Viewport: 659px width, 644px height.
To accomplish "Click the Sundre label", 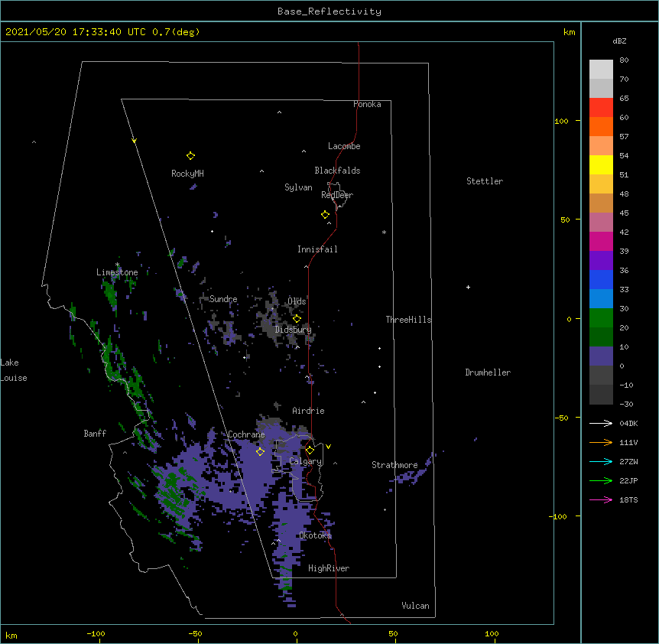I will (223, 299).
